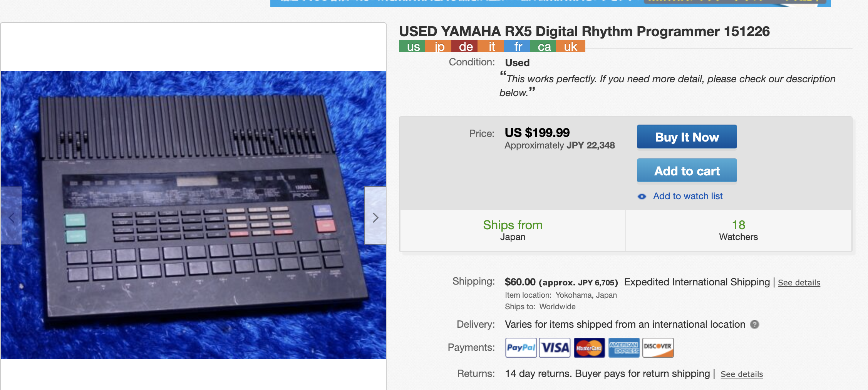Open the 'uk' country tab
This screenshot has height=390, width=868.
571,46
